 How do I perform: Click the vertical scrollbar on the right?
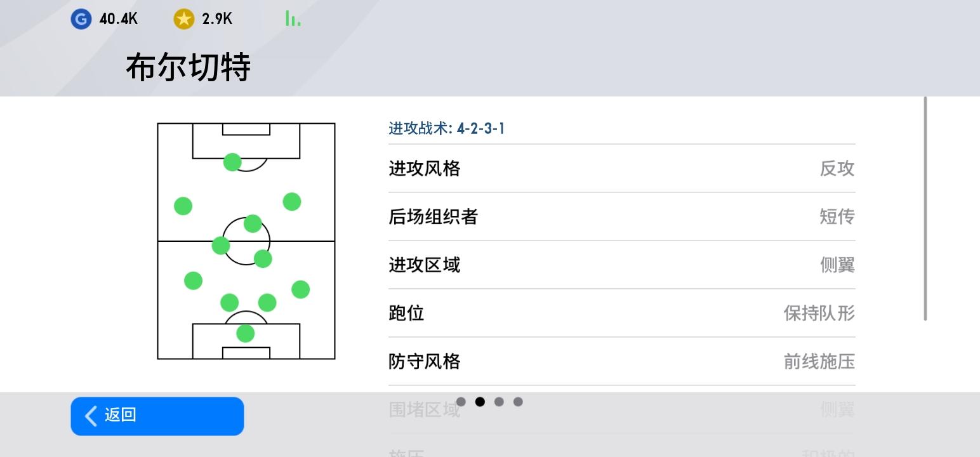pos(925,209)
